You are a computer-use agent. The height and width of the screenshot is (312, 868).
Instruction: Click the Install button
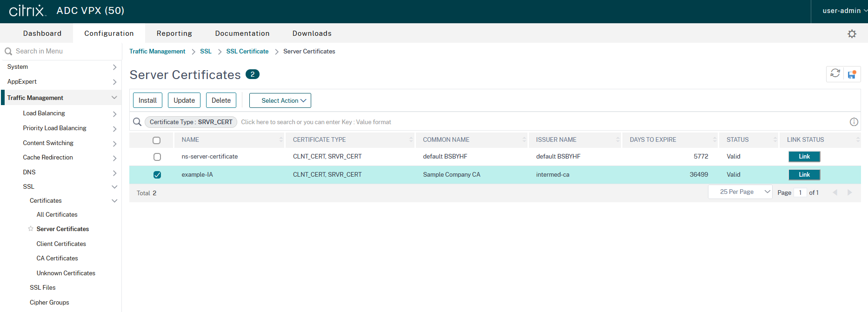147,100
